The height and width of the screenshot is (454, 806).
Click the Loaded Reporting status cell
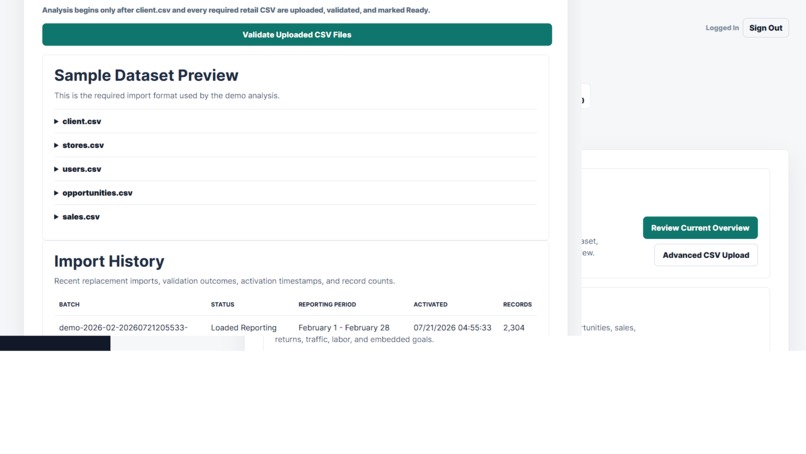click(x=243, y=328)
